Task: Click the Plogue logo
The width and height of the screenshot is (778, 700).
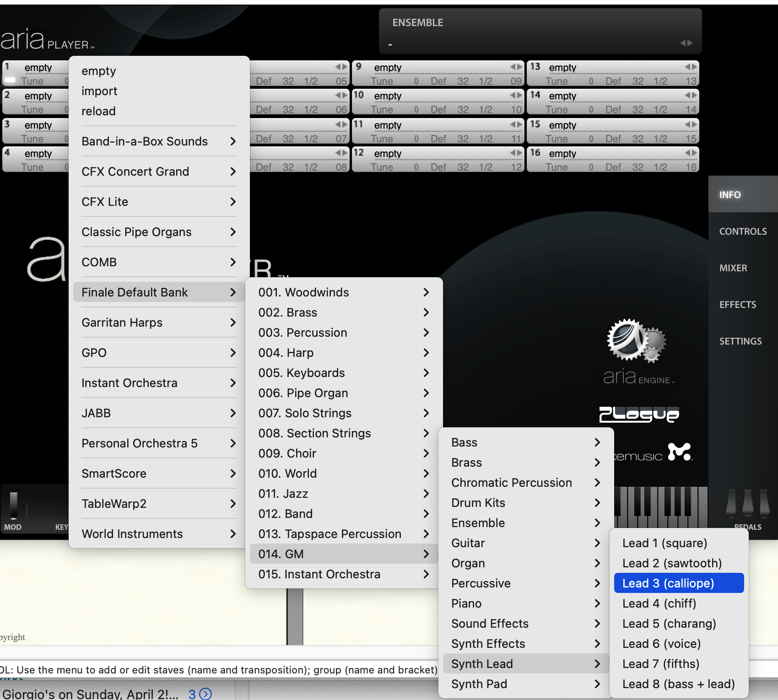Action: 639,414
